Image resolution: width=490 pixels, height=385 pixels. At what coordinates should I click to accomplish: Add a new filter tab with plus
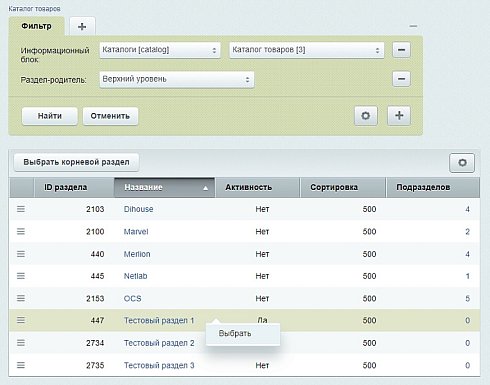[x=82, y=26]
